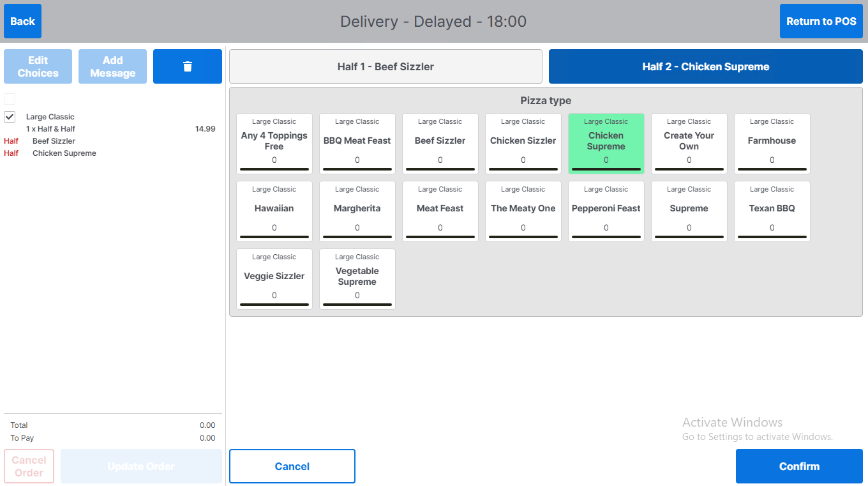Go back using the Back button
The height and width of the screenshot is (486, 868).
click(22, 21)
